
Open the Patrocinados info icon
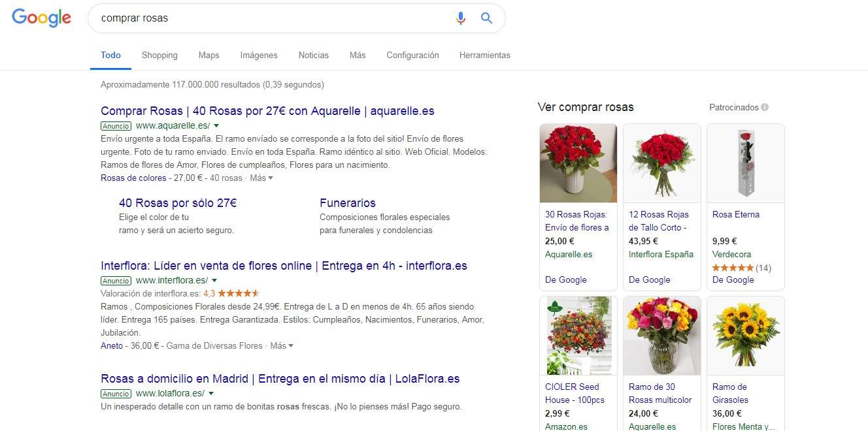point(765,107)
